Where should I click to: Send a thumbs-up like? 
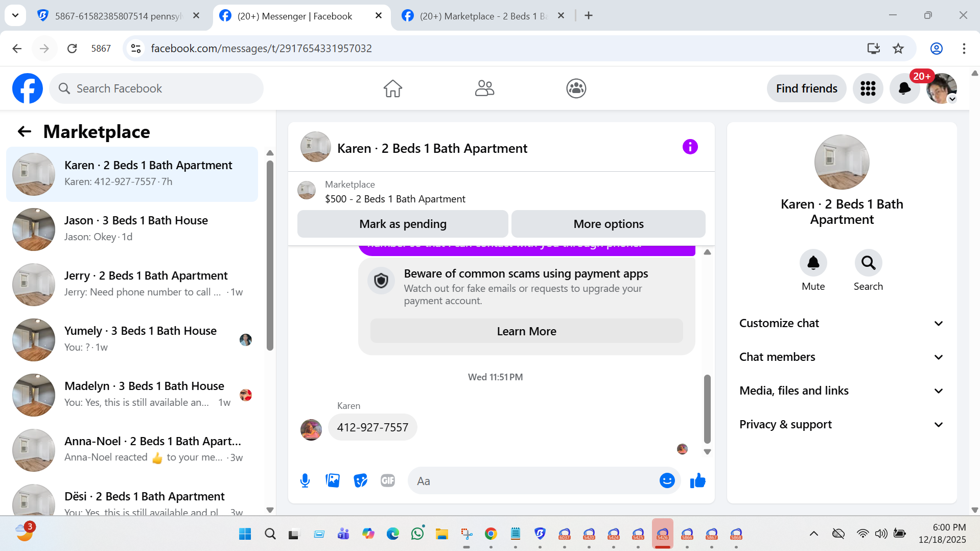tap(697, 481)
